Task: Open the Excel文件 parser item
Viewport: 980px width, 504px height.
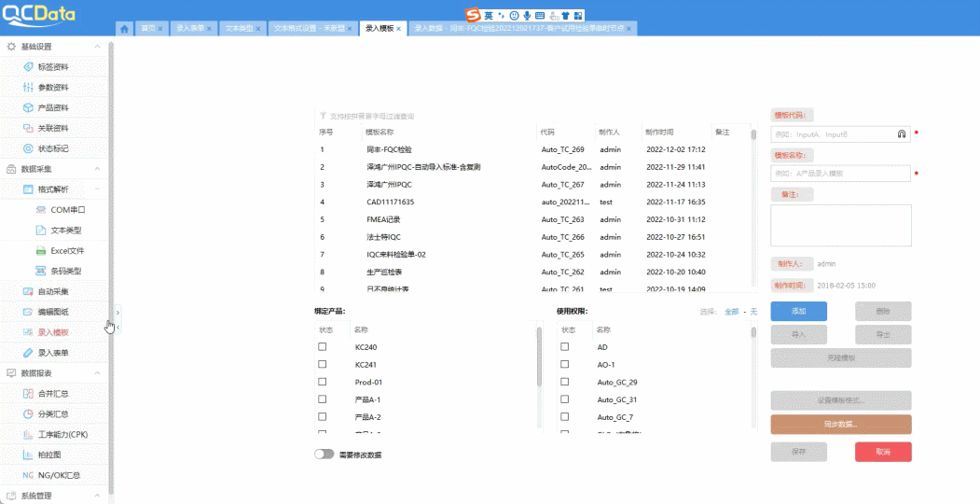Action: [67, 251]
